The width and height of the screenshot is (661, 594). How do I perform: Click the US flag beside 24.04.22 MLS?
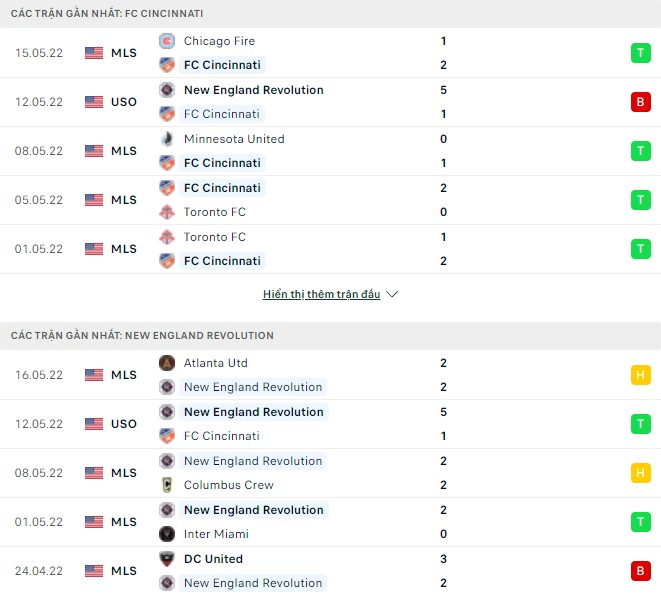pyautogui.click(x=94, y=571)
